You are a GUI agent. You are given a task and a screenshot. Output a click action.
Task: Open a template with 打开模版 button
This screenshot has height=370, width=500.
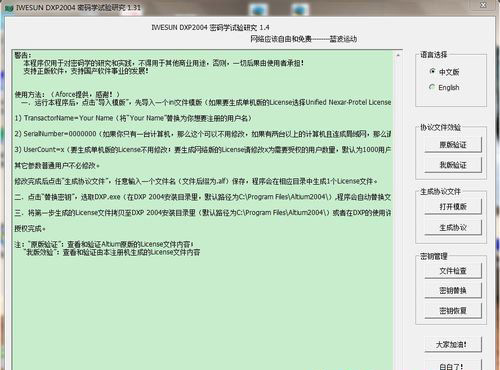453,207
